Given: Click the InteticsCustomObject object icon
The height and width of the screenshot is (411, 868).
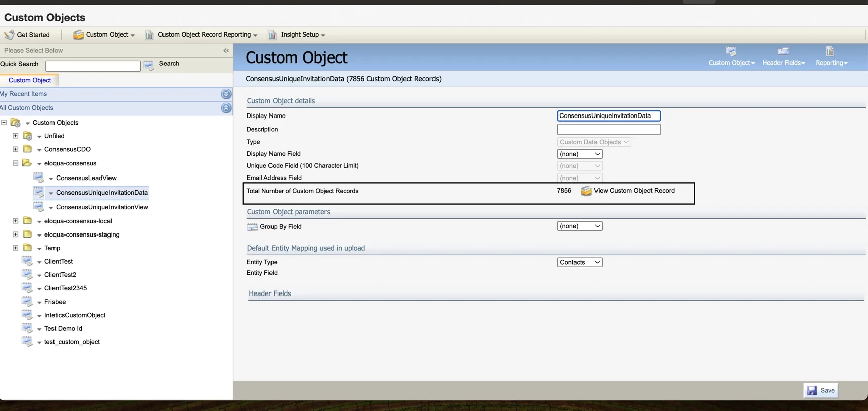Looking at the screenshot, I should click(27, 315).
